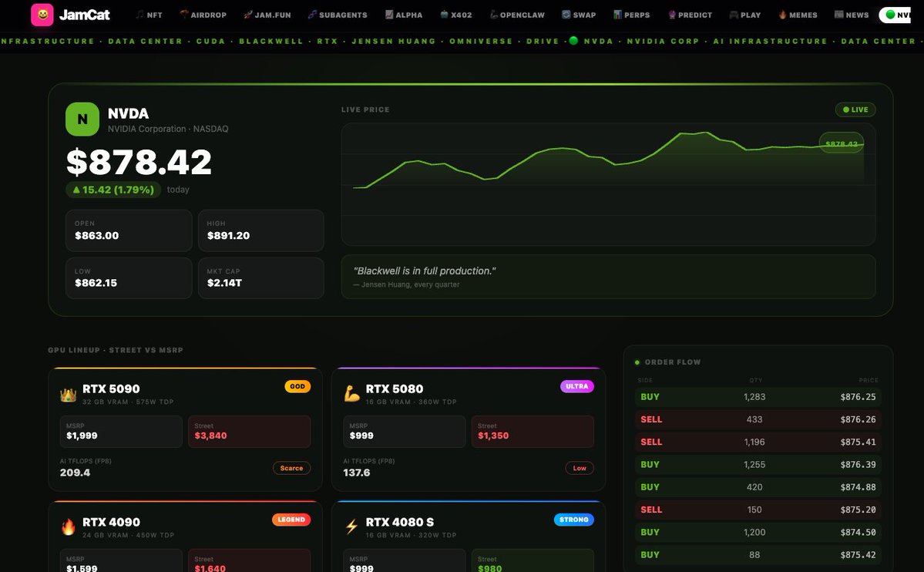Click the flexed arm icon on RTX 5080
Image resolution: width=924 pixels, height=572 pixels.
352,394
